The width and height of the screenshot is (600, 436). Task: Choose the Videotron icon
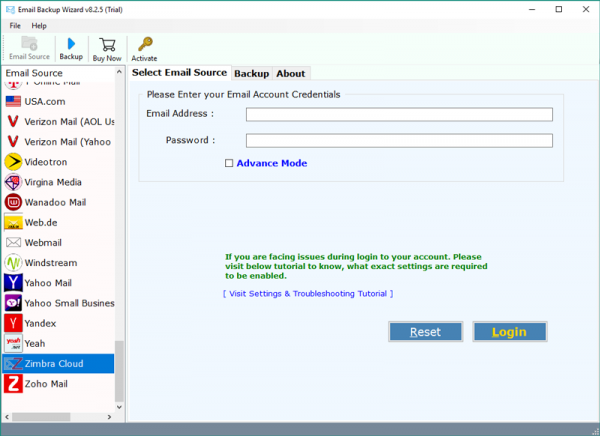tap(13, 162)
